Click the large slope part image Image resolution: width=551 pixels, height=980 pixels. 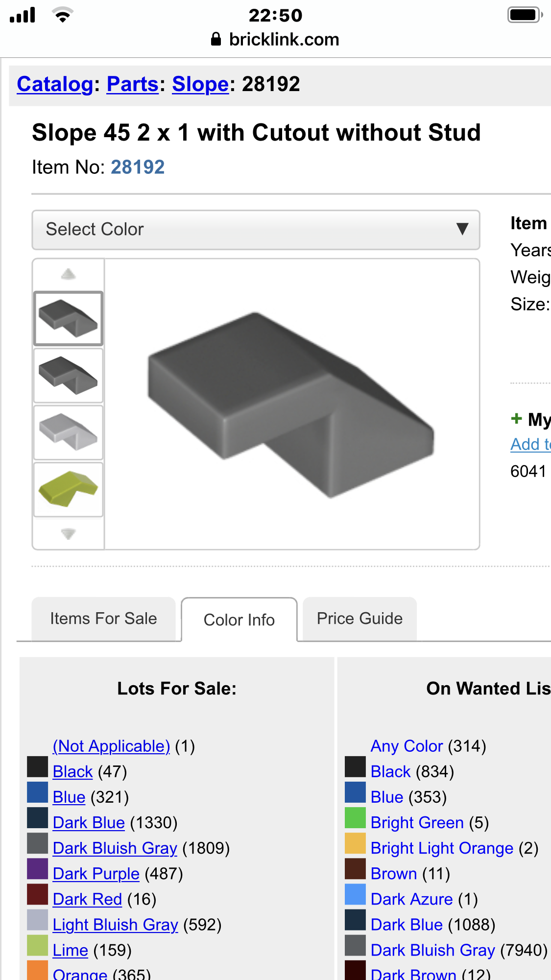291,404
